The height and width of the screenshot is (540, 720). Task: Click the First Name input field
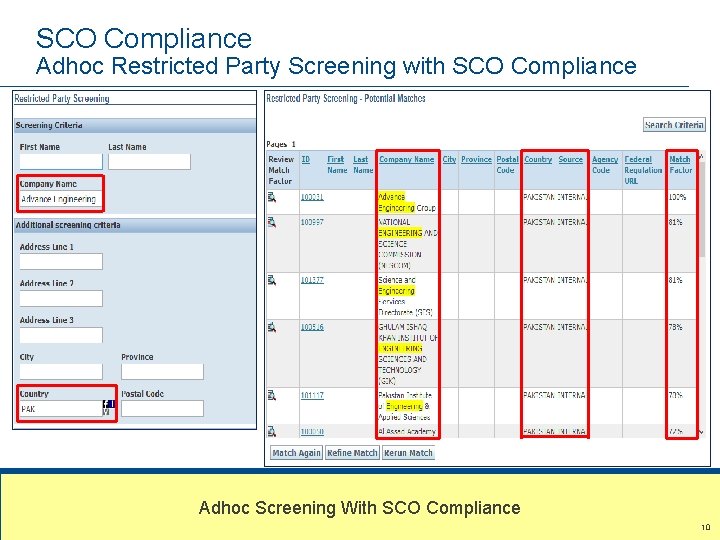pyautogui.click(x=61, y=162)
